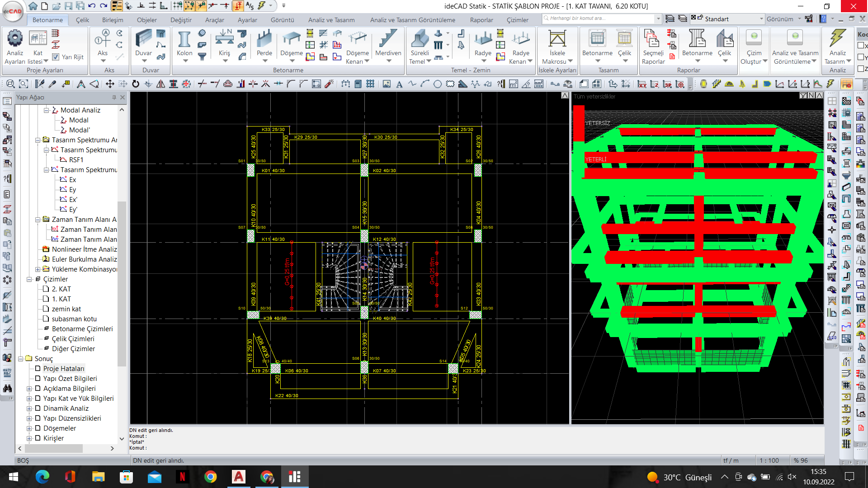Image resolution: width=868 pixels, height=488 pixels.
Task: Click the circle drawing tool
Action: (438, 84)
